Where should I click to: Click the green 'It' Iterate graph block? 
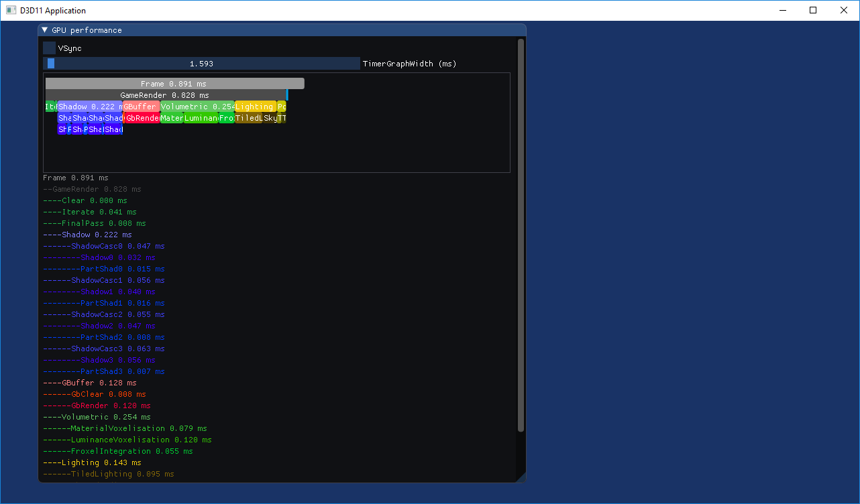pyautogui.click(x=51, y=107)
